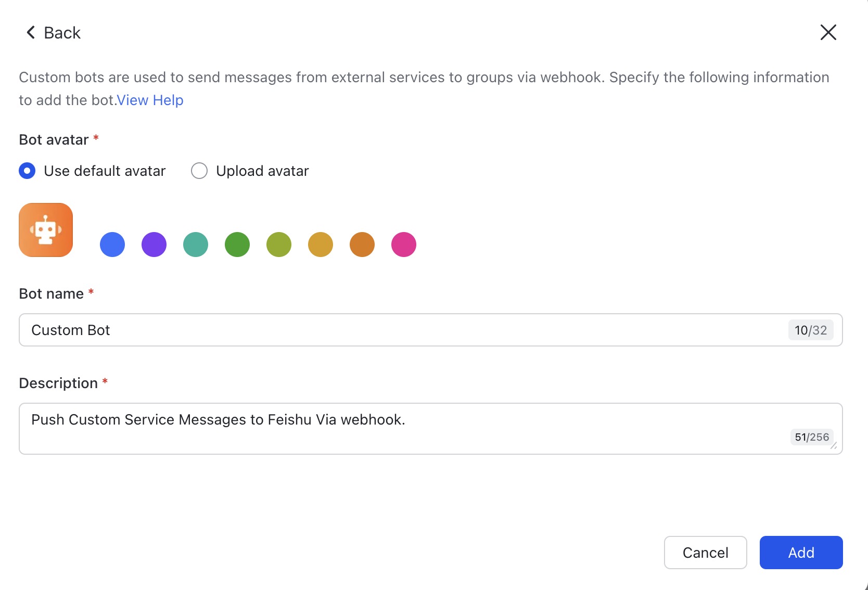868x590 pixels.
Task: Click the Back text label
Action: click(62, 33)
